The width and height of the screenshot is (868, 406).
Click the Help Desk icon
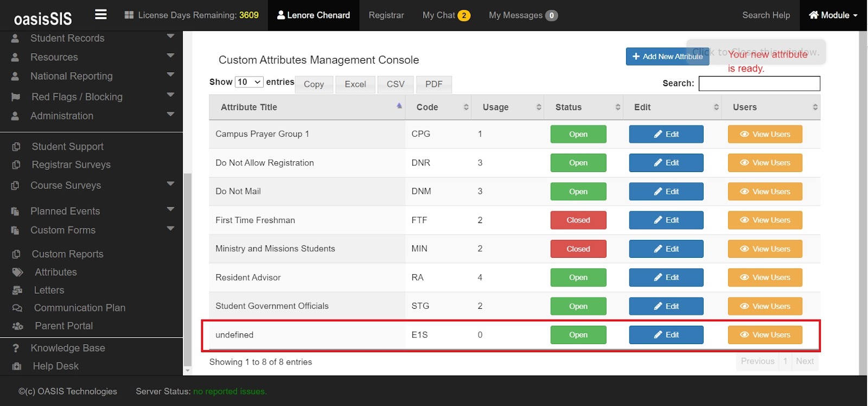pyautogui.click(x=17, y=366)
